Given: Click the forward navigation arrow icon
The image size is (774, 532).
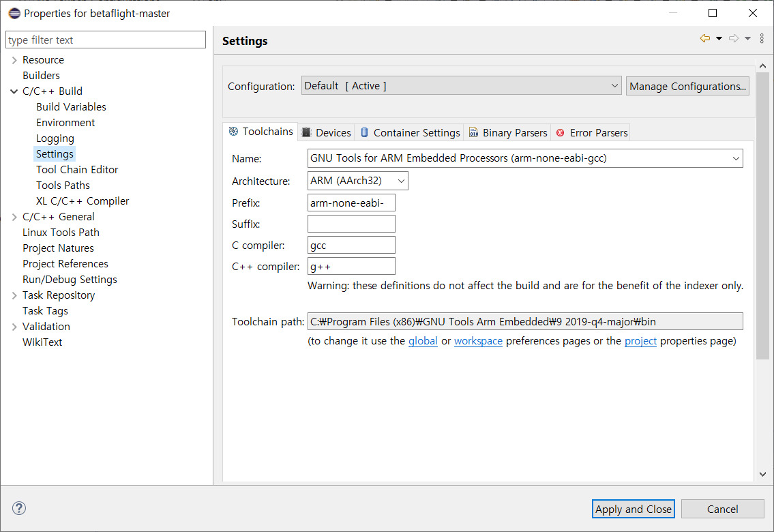Looking at the screenshot, I should click(734, 38).
